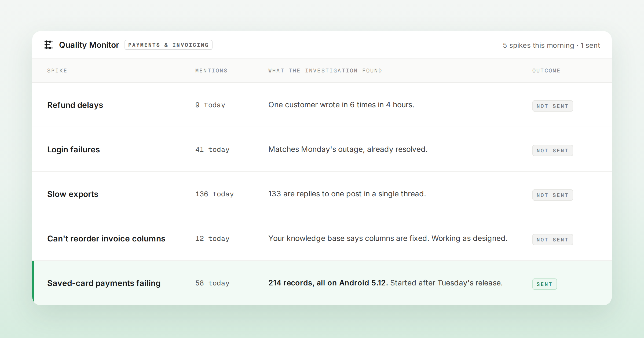Click '133 are replies to one post' finding
644x338 pixels.
click(x=347, y=194)
